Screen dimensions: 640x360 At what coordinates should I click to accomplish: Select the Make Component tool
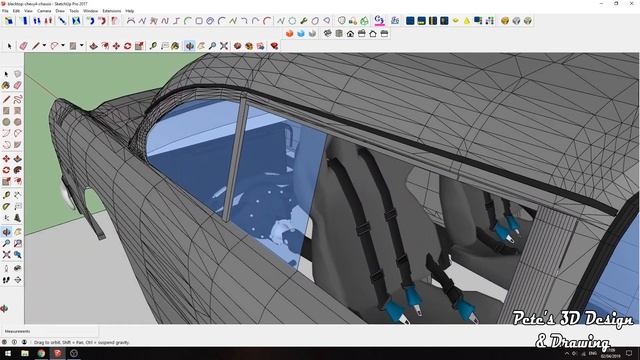click(x=17, y=74)
